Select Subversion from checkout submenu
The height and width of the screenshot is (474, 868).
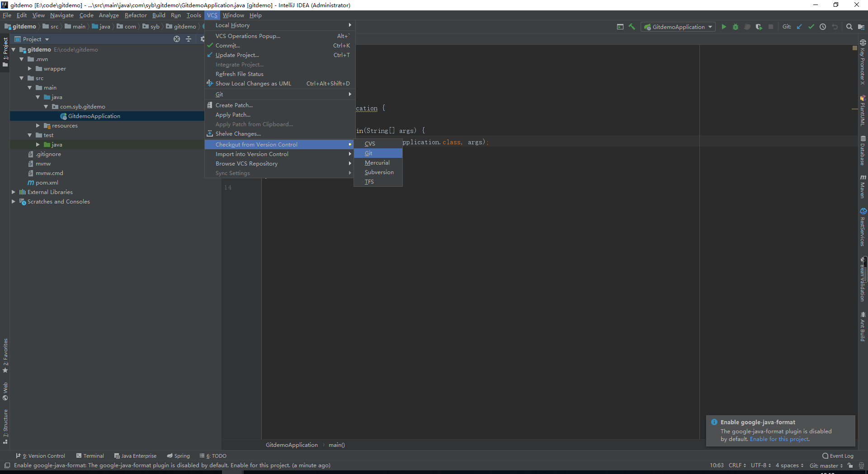pos(378,172)
